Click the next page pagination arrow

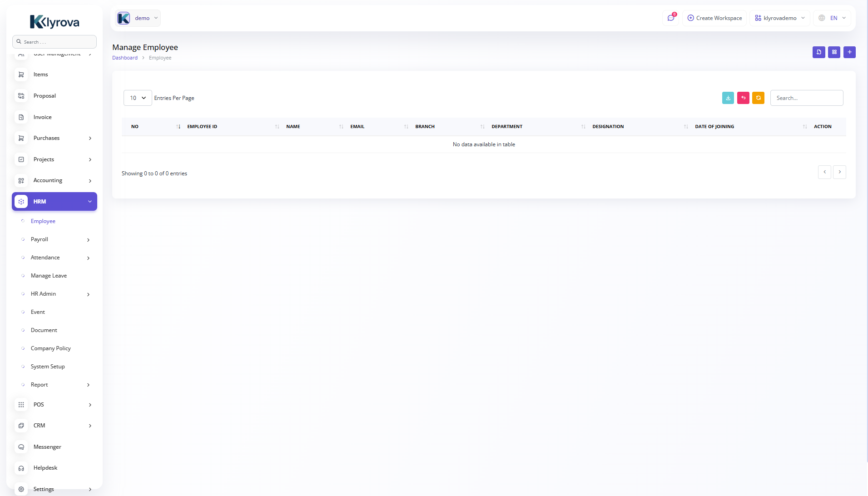[x=839, y=172]
